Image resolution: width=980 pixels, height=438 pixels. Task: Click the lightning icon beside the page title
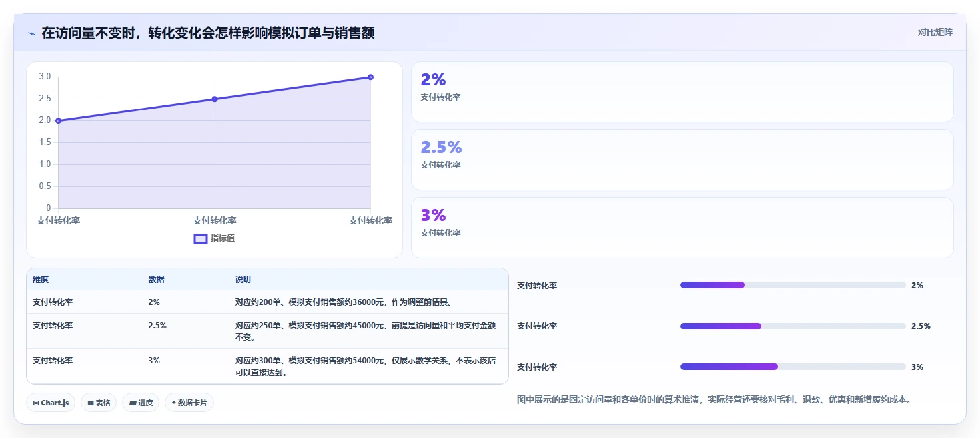tap(31, 33)
